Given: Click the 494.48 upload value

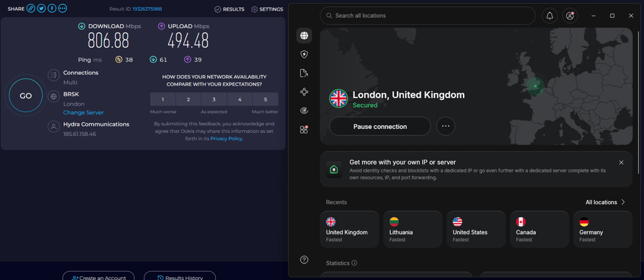Looking at the screenshot, I should pos(188,41).
